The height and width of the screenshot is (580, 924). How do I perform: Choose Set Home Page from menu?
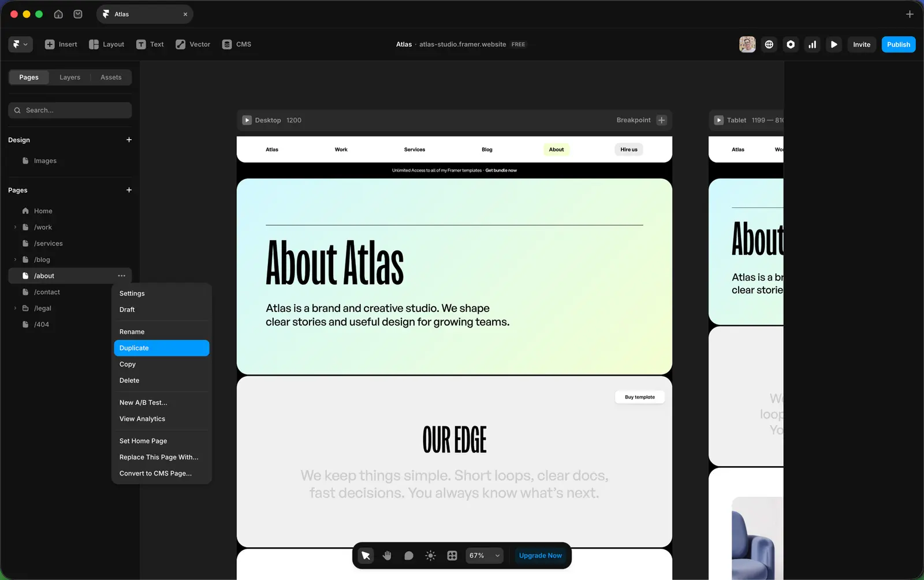click(162, 441)
